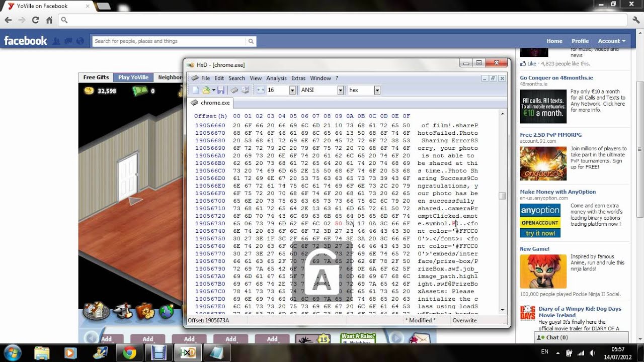Image resolution: width=644 pixels, height=362 pixels.
Task: Click the facebook logo
Action: (26, 41)
